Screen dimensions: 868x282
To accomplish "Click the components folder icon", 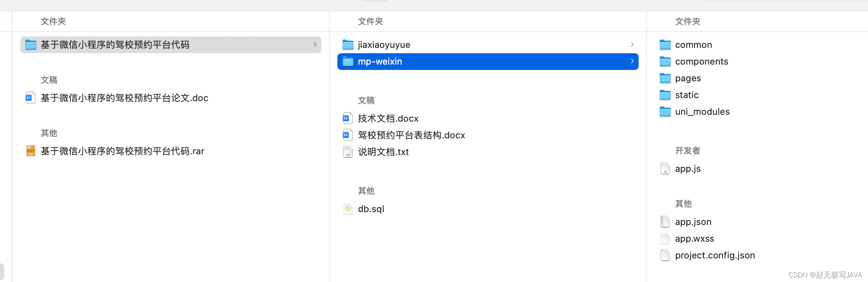I will 665,62.
